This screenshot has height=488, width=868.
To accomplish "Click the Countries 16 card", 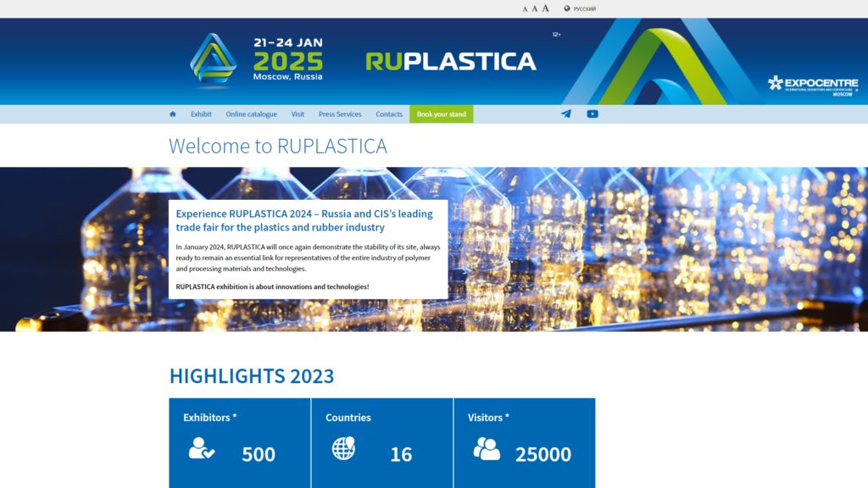I will tap(382, 442).
